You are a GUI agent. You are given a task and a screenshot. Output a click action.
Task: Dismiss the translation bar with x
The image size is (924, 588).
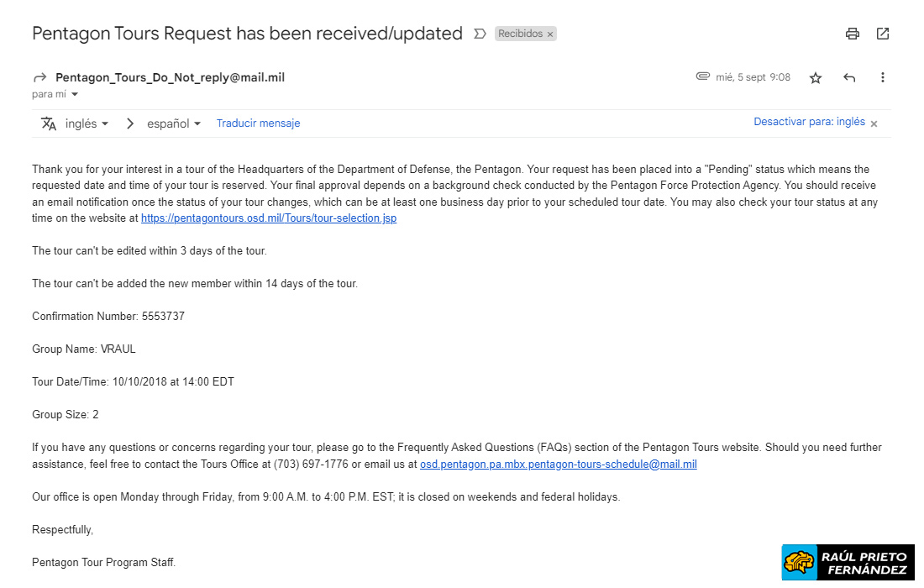point(874,123)
